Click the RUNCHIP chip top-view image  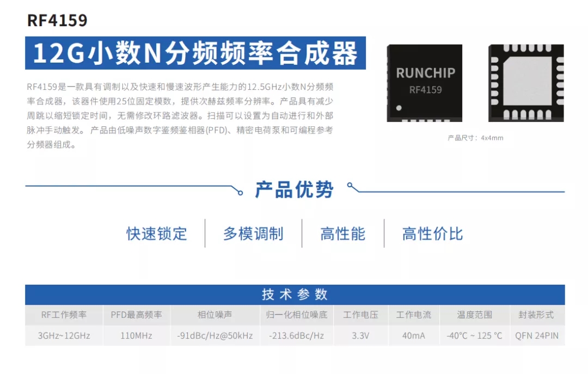425,83
